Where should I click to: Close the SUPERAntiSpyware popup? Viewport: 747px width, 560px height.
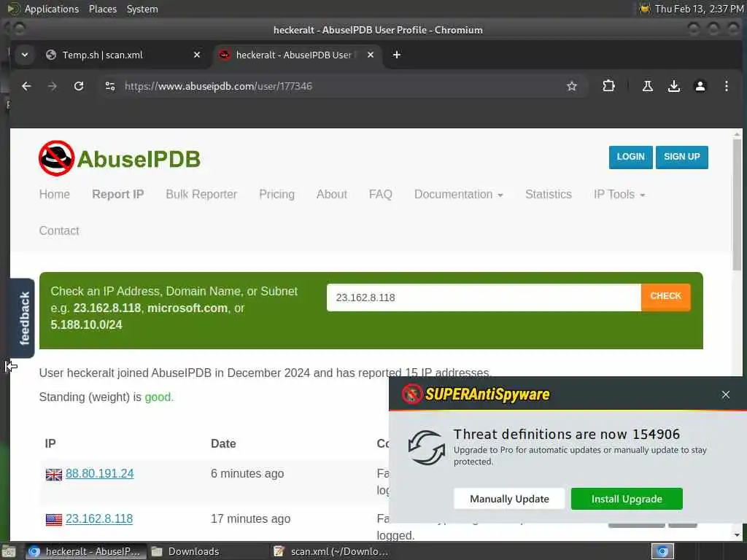click(725, 394)
